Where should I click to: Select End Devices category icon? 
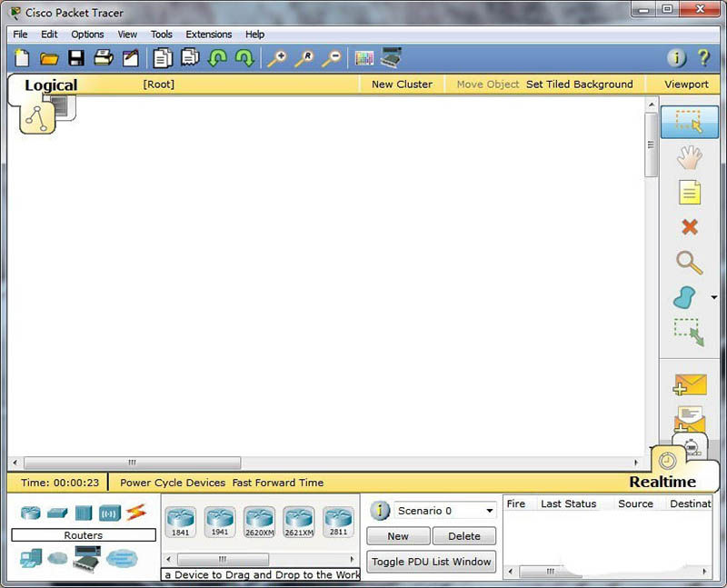(x=31, y=558)
